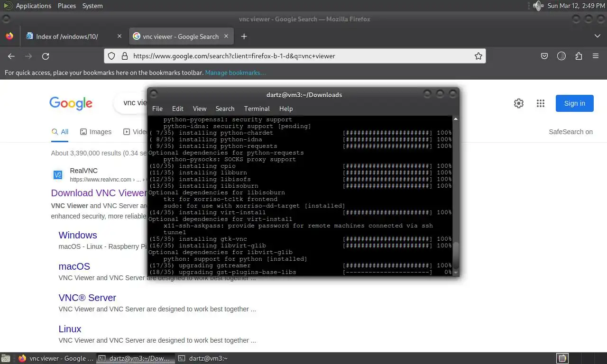The width and height of the screenshot is (607, 364).
Task: Switch to the Images search tab
Action: tap(96, 132)
